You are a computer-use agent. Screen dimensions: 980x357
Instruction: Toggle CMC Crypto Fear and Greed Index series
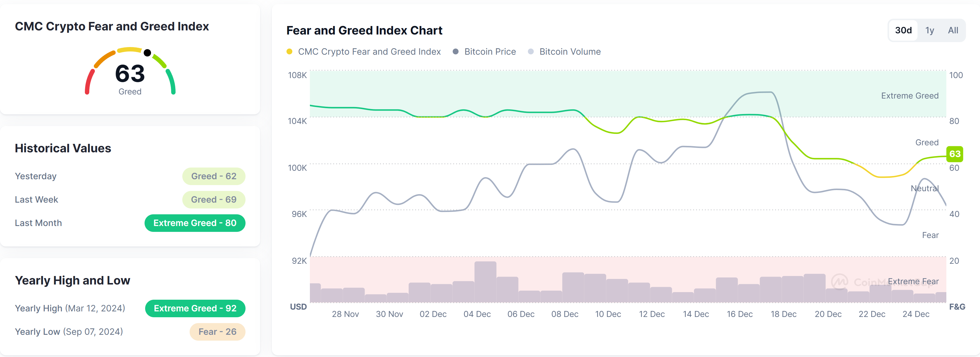tap(369, 52)
